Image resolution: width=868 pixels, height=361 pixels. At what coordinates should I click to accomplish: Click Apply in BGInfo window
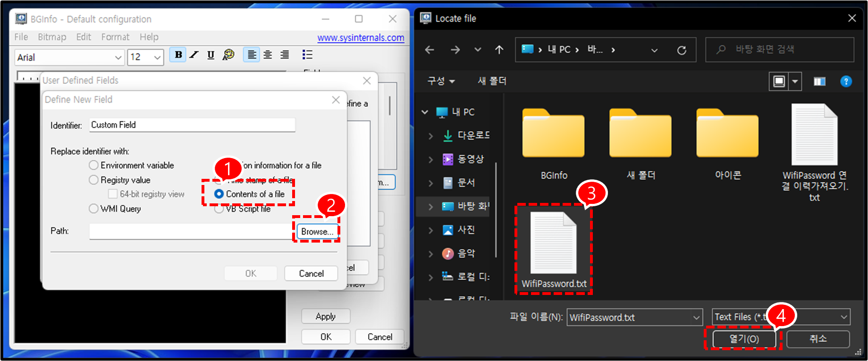[326, 316]
